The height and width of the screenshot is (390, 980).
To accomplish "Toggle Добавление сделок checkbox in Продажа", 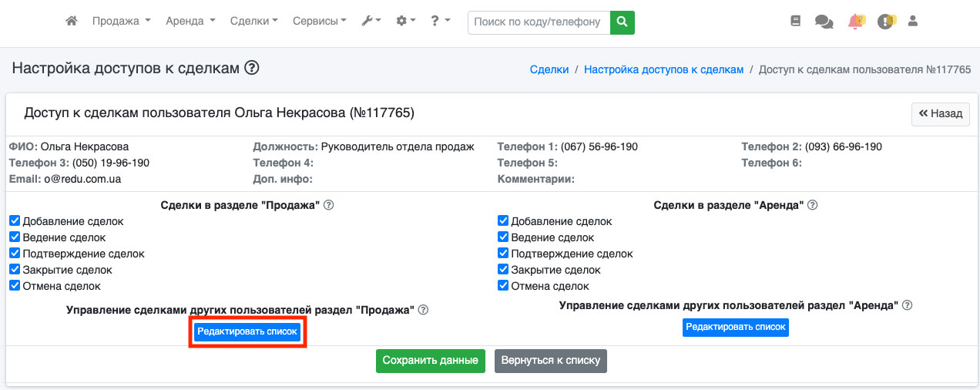I will [x=15, y=220].
